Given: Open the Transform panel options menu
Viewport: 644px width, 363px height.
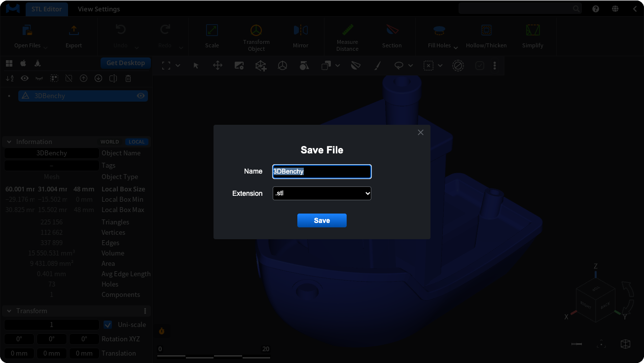Looking at the screenshot, I should tap(145, 311).
